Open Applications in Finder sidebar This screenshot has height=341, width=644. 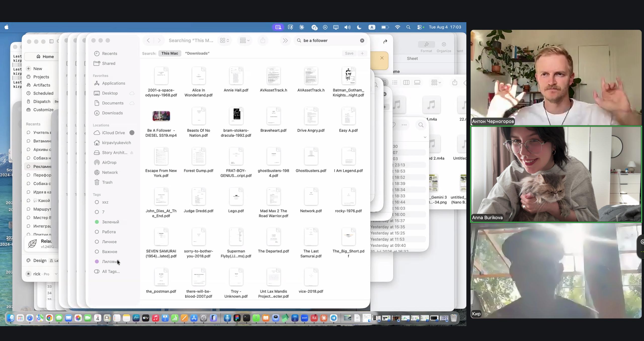113,83
